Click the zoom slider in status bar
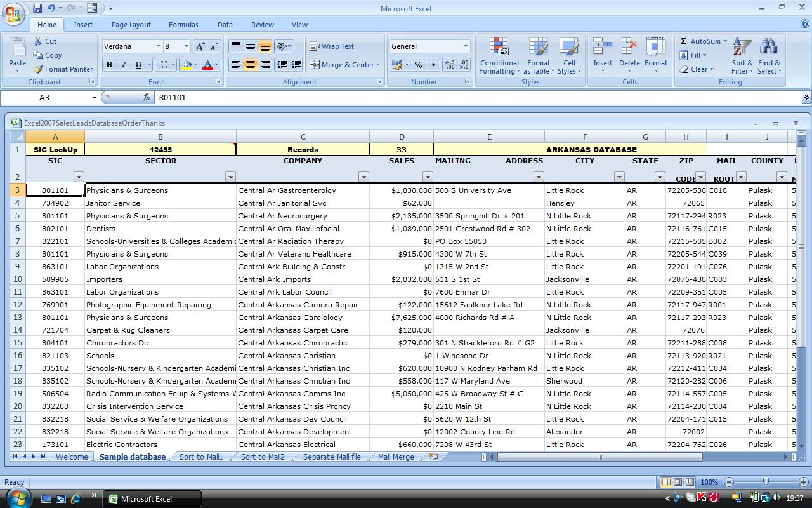The height and width of the screenshot is (508, 812). [x=766, y=482]
